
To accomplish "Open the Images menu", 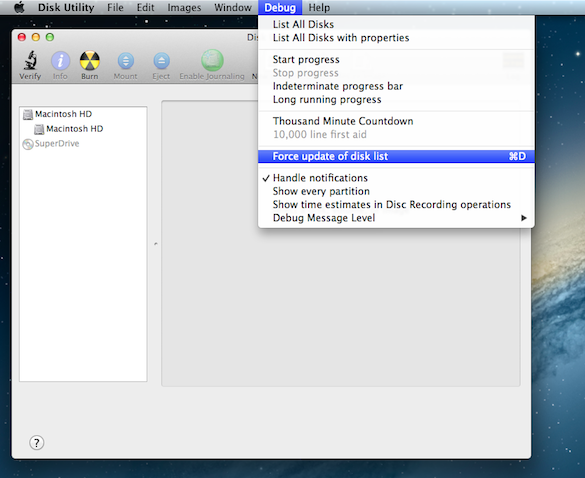I will 184,7.
